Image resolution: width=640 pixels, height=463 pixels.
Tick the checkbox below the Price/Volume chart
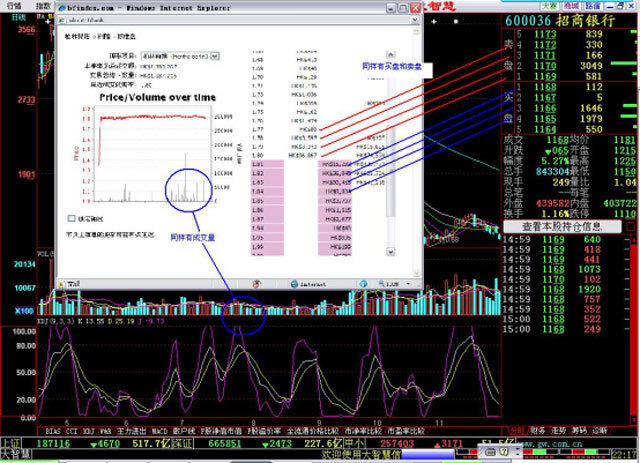[x=71, y=218]
